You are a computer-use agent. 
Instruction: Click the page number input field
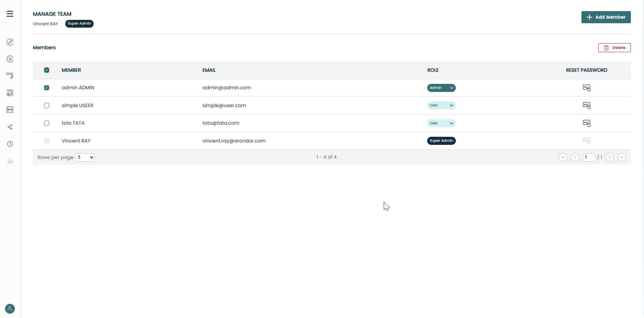point(589,157)
